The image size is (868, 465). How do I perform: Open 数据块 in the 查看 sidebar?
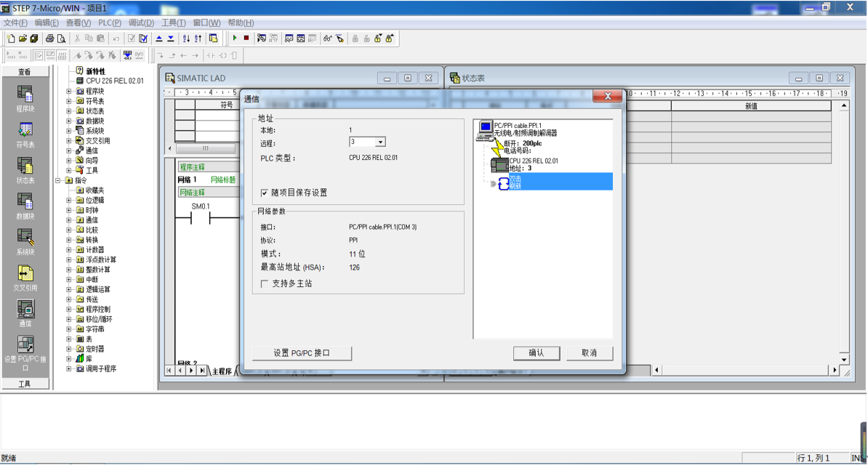[x=25, y=207]
